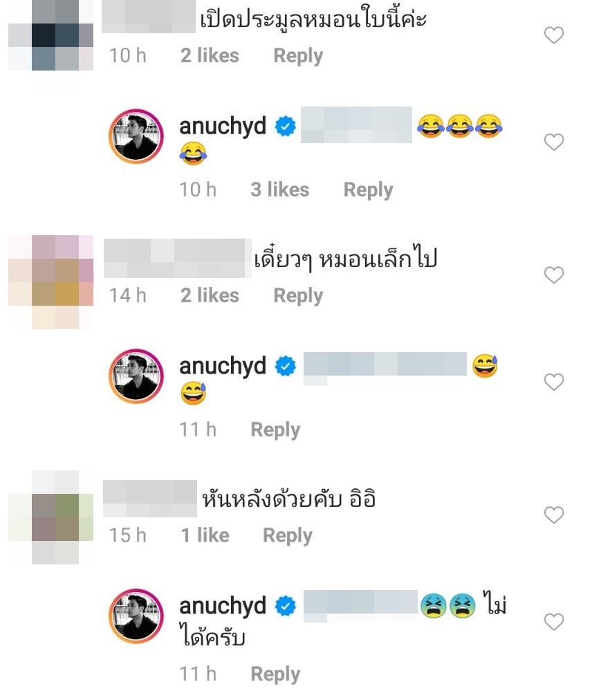
Task: Like the comment posted 15 h ago
Action: coord(554,515)
